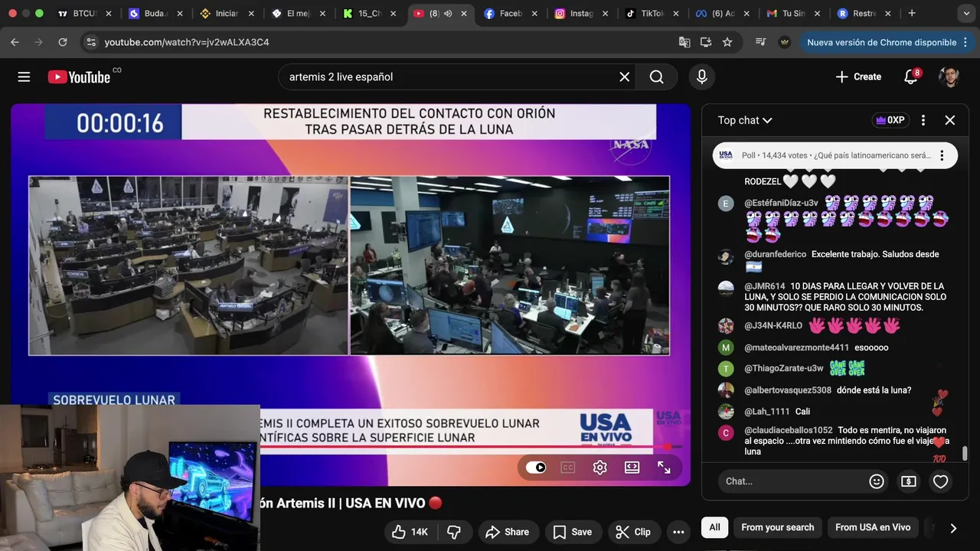This screenshot has height=551, width=980.
Task: Dislike the video
Action: [454, 532]
